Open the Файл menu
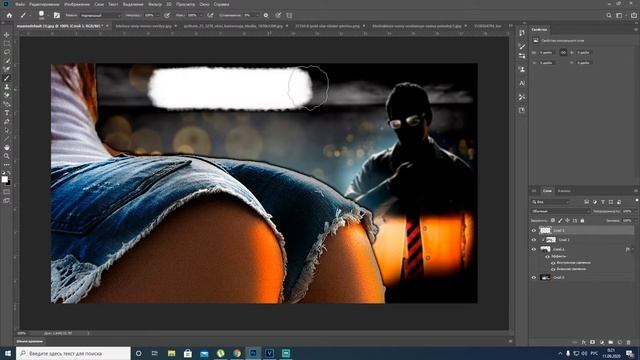The height and width of the screenshot is (360, 640). 20,4
